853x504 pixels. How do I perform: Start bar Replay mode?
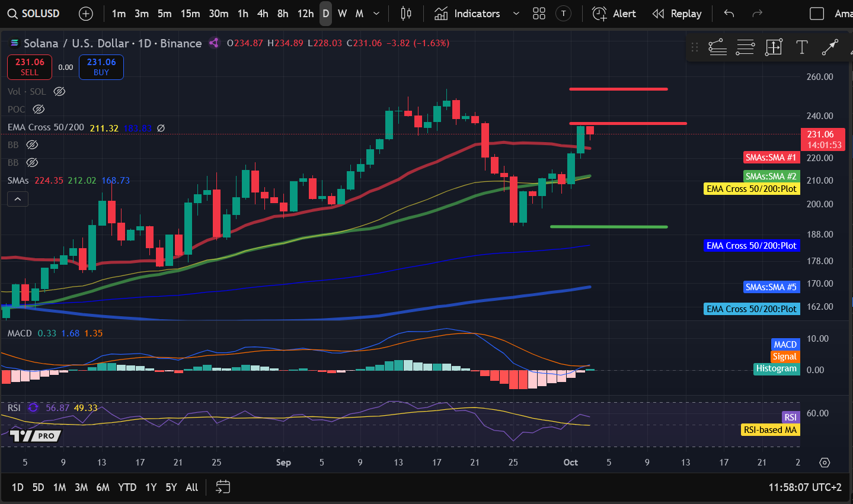[x=677, y=14]
